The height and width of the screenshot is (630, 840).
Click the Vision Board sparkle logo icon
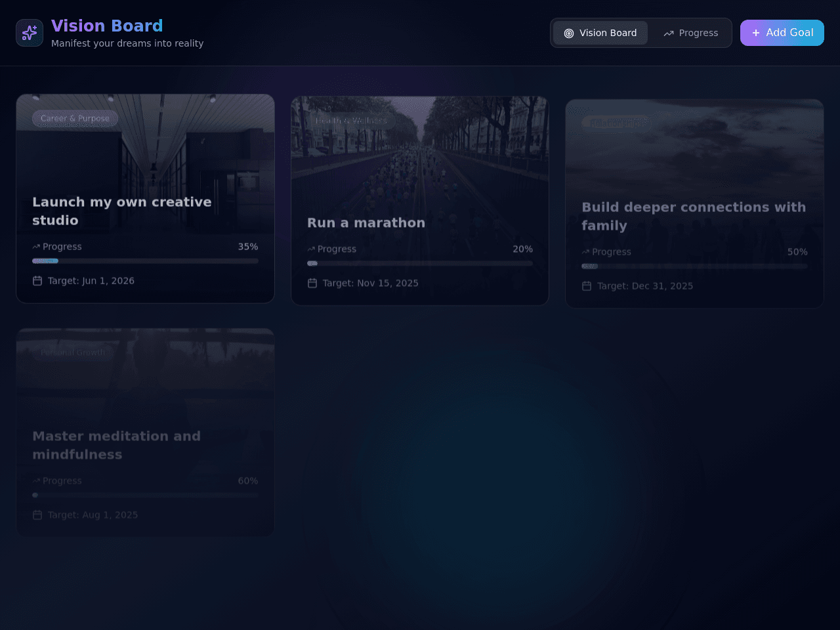(30, 33)
